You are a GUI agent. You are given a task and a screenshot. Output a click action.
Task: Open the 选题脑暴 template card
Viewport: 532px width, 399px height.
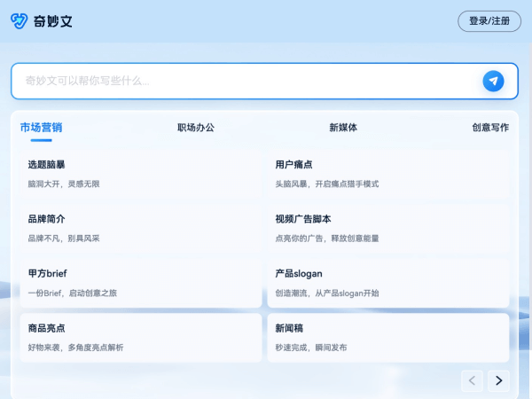(140, 173)
